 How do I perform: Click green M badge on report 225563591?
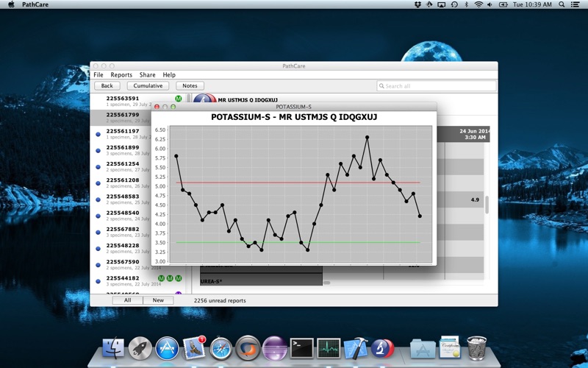[178, 99]
